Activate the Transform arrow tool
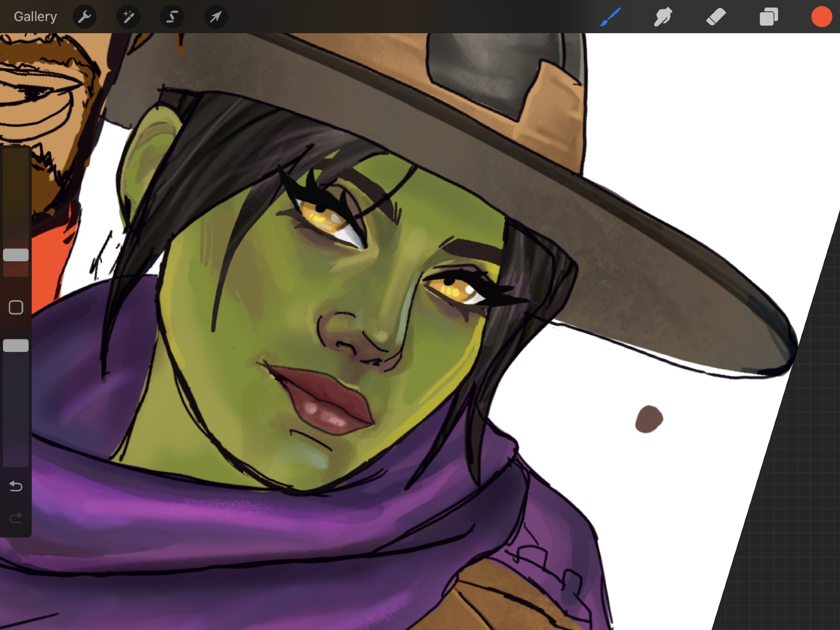 pyautogui.click(x=216, y=17)
